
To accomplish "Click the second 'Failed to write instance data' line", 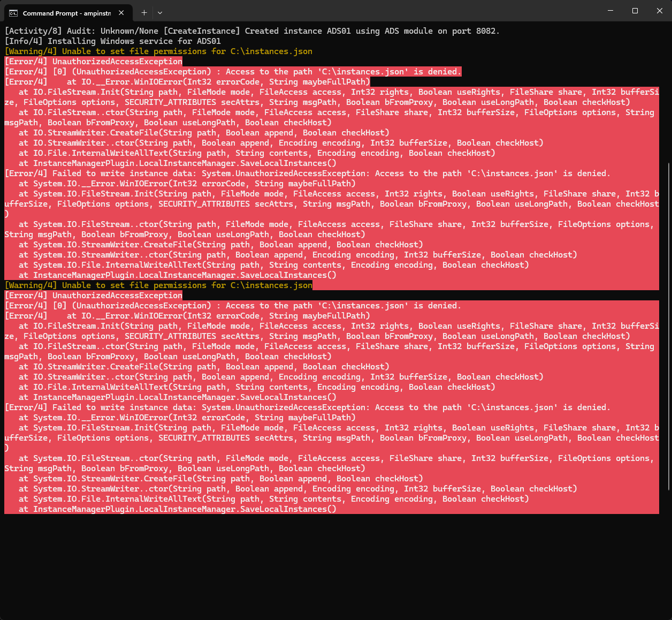I will pyautogui.click(x=307, y=407).
